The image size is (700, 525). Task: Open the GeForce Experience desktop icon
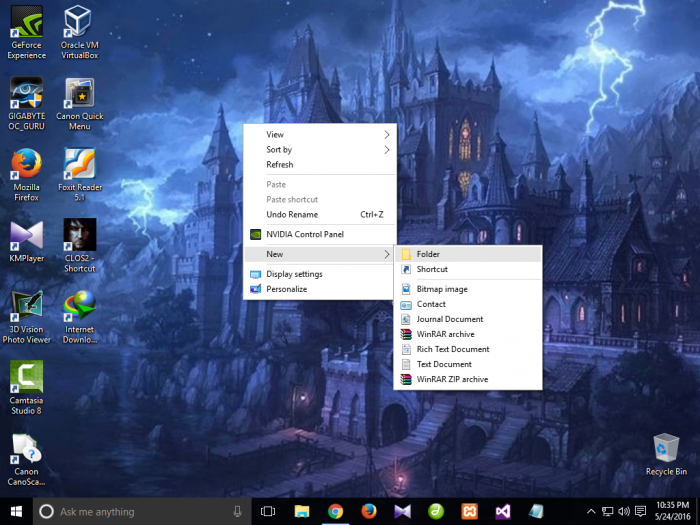click(x=27, y=22)
